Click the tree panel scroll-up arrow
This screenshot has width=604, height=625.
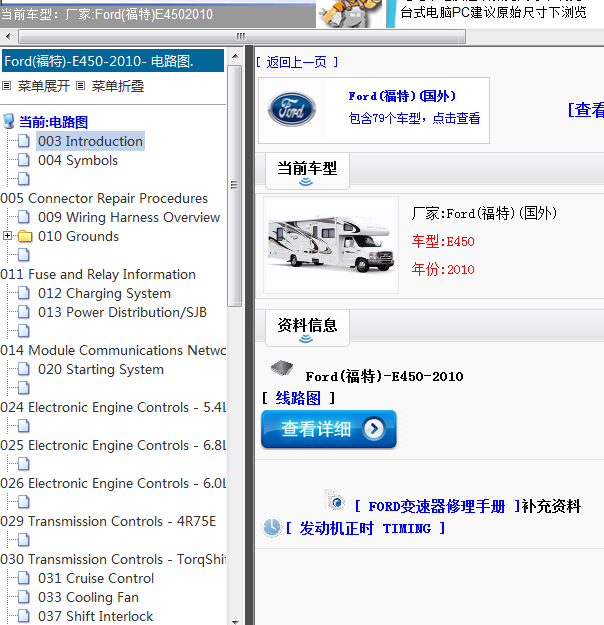[235, 56]
